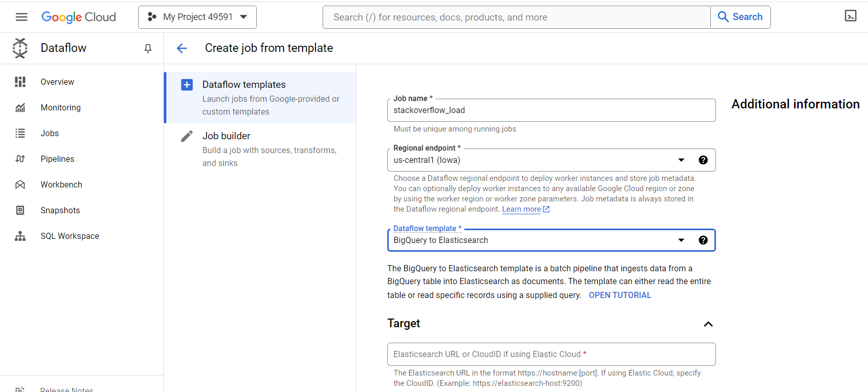This screenshot has width=868, height=392.
Task: Click the Elasticsearch URL or CloudID field
Action: click(551, 354)
